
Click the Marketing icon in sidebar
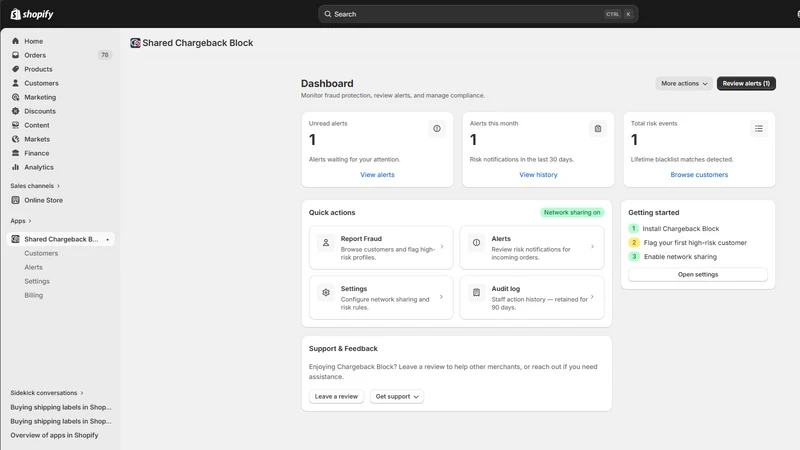point(15,97)
